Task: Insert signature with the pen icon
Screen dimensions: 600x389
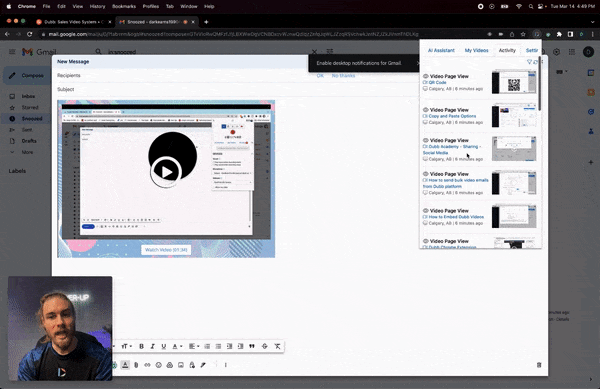Action: pyautogui.click(x=203, y=365)
